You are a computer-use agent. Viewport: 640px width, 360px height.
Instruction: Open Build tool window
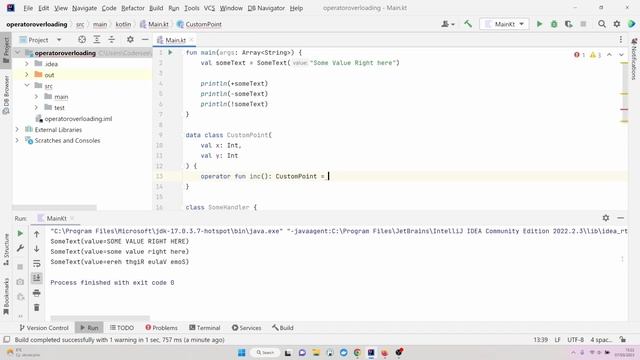(x=283, y=328)
